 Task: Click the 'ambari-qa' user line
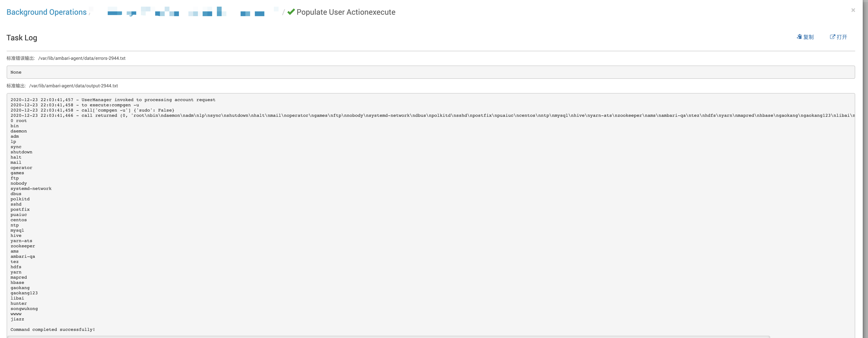point(23,256)
